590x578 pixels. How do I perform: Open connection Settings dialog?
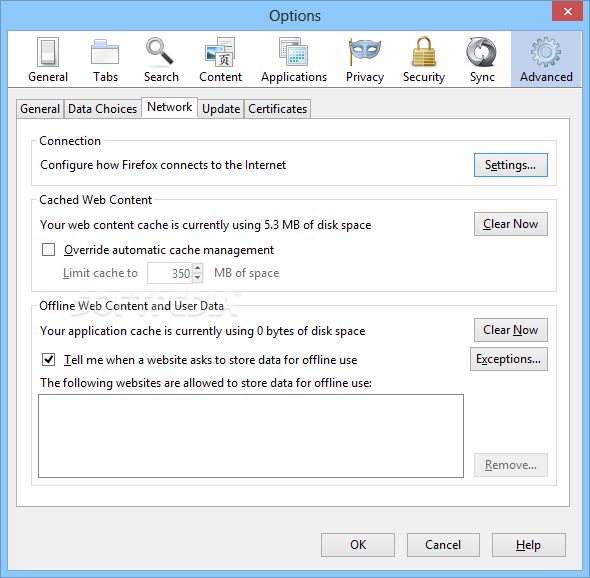(x=511, y=165)
